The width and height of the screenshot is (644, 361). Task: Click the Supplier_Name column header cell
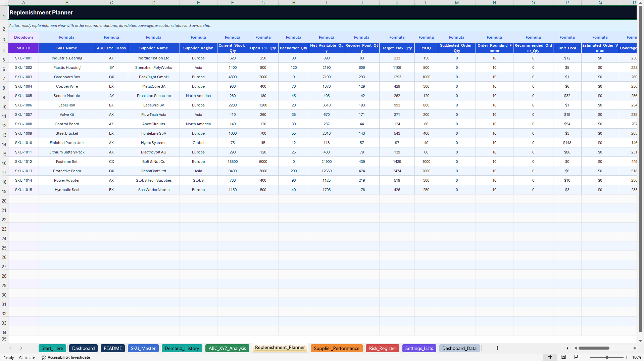pyautogui.click(x=154, y=48)
